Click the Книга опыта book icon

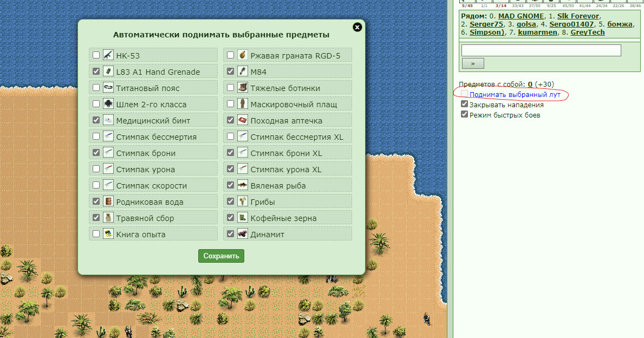tap(108, 234)
